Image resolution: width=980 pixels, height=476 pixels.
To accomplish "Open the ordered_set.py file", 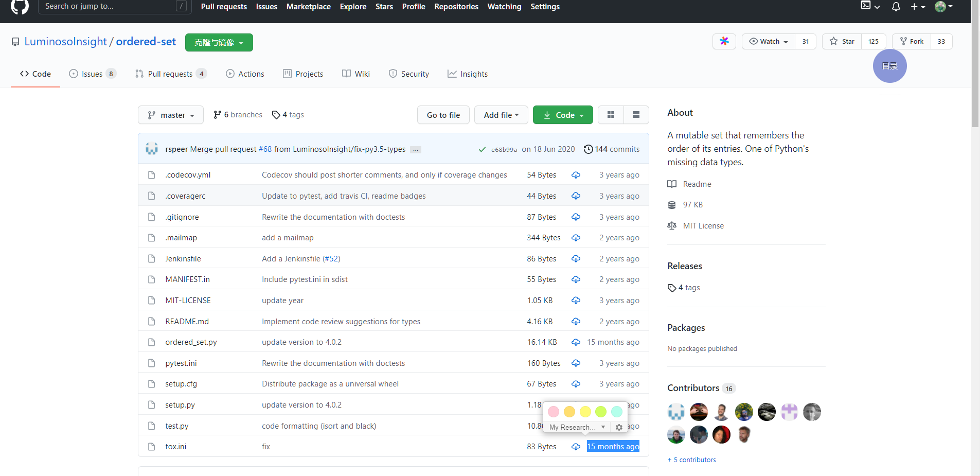I will click(x=191, y=342).
